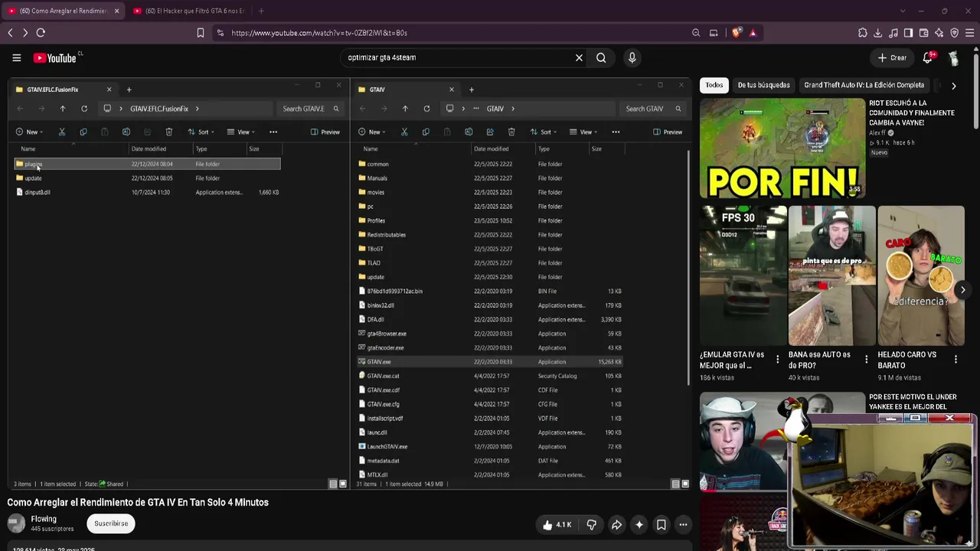Image resolution: width=980 pixels, height=551 pixels.
Task: Run search with YouTube magnifier button
Action: [x=601, y=57]
